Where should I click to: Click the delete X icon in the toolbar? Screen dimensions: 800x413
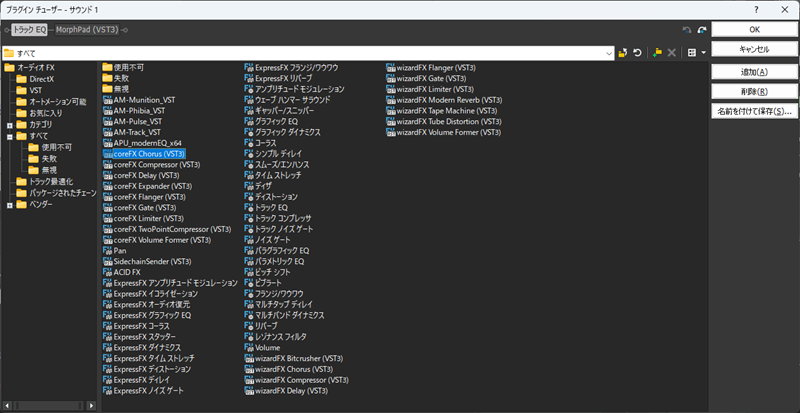coord(672,52)
